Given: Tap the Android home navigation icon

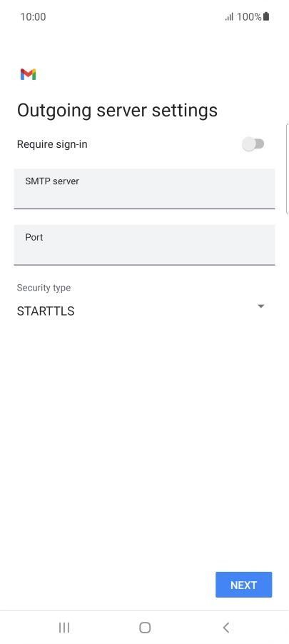Looking at the screenshot, I should [145, 627].
